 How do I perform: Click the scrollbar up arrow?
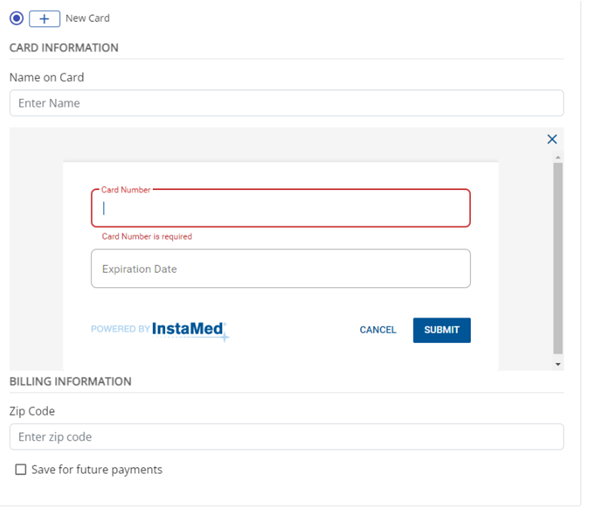pyautogui.click(x=558, y=157)
